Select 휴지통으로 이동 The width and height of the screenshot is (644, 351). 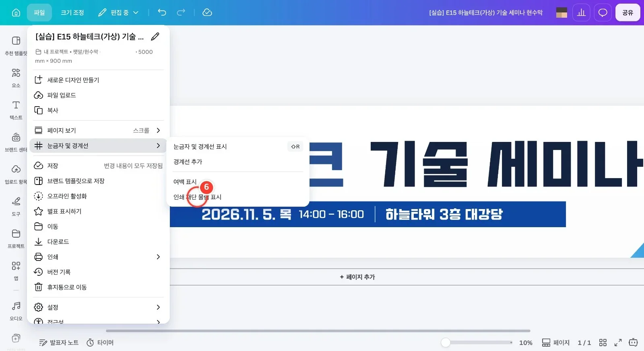98,287
